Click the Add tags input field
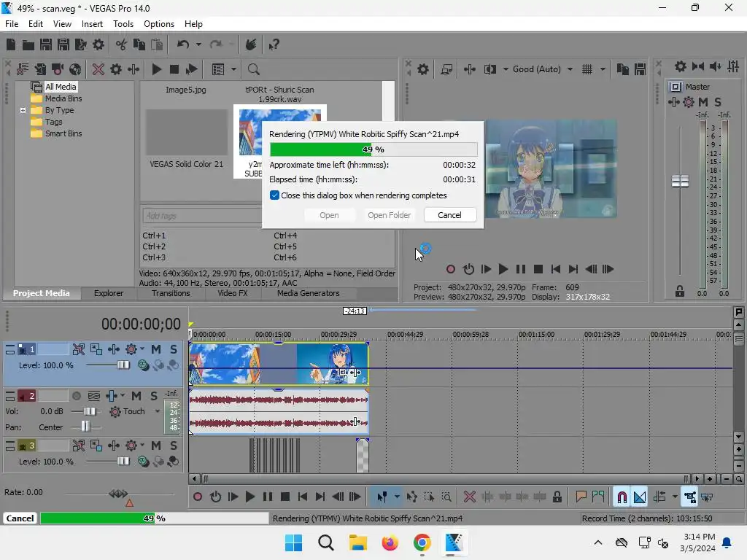This screenshot has height=560, width=747. point(201,216)
